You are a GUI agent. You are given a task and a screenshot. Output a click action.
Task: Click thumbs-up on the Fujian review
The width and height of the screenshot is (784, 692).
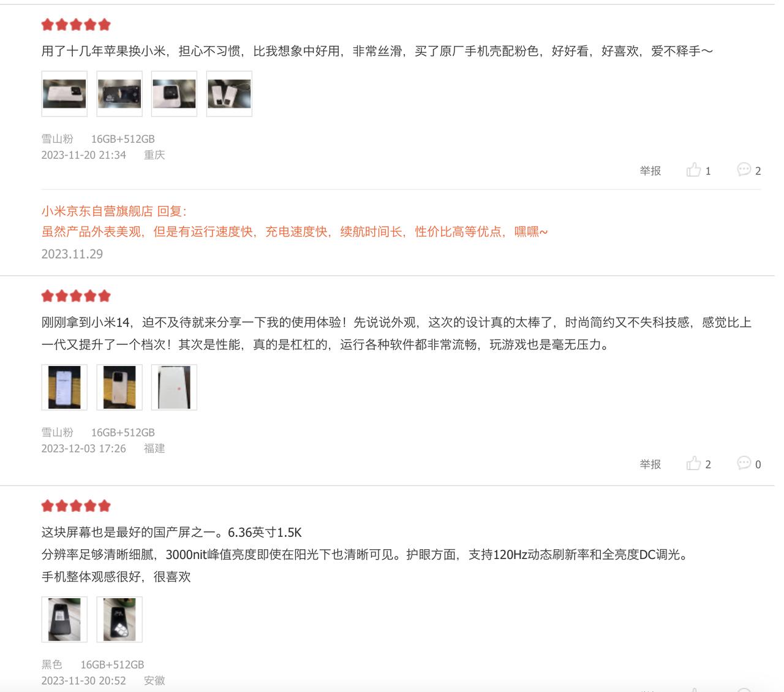[x=698, y=463]
